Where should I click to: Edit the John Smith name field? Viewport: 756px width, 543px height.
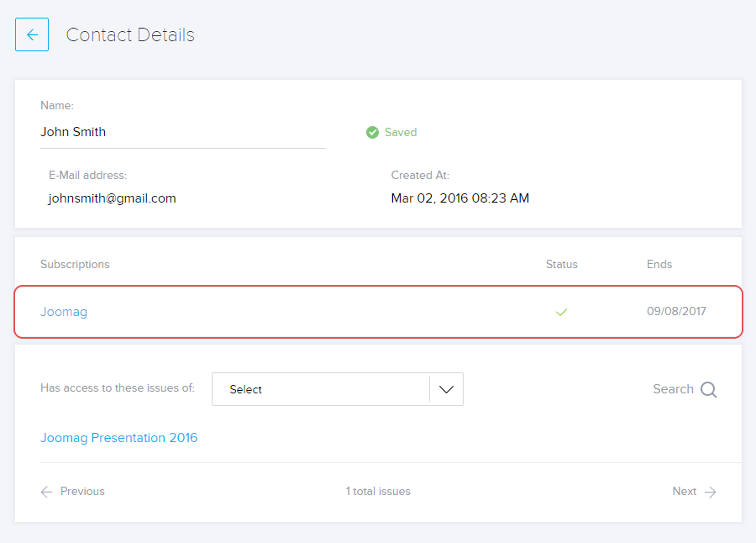tap(182, 132)
